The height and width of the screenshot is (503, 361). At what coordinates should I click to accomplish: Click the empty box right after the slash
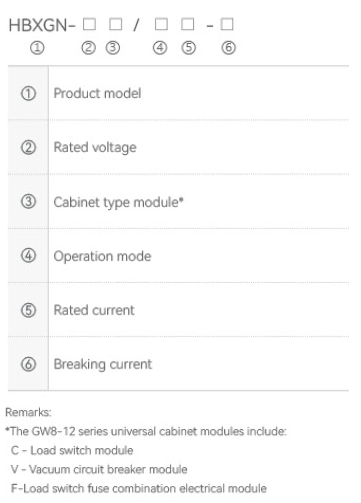[161, 24]
